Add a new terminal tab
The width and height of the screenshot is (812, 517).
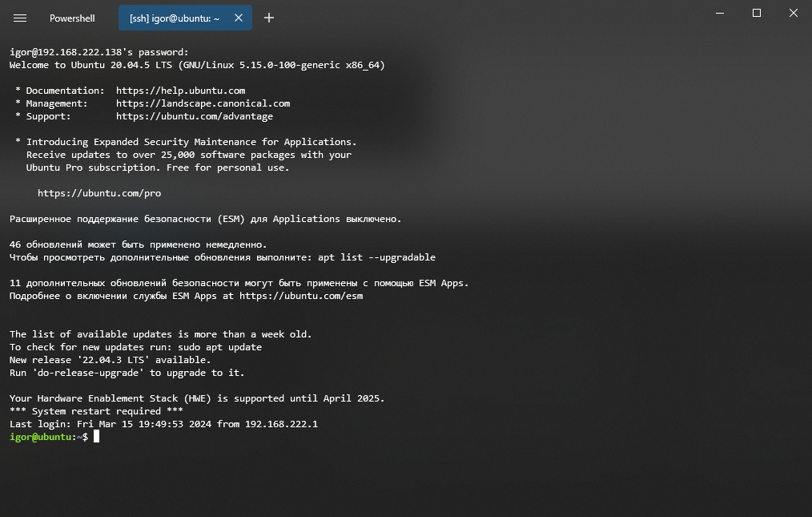click(269, 18)
